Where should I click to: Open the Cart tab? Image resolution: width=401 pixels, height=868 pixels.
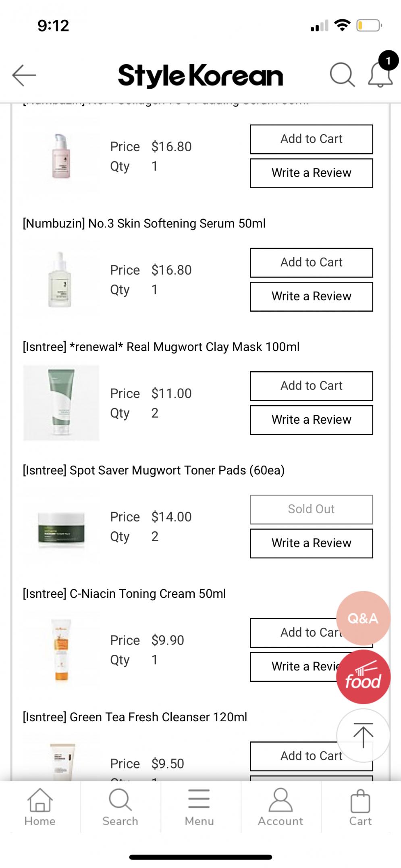point(360,808)
